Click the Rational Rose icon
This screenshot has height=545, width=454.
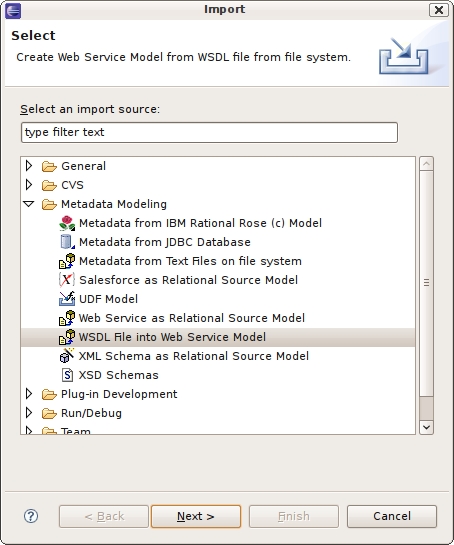point(67,223)
